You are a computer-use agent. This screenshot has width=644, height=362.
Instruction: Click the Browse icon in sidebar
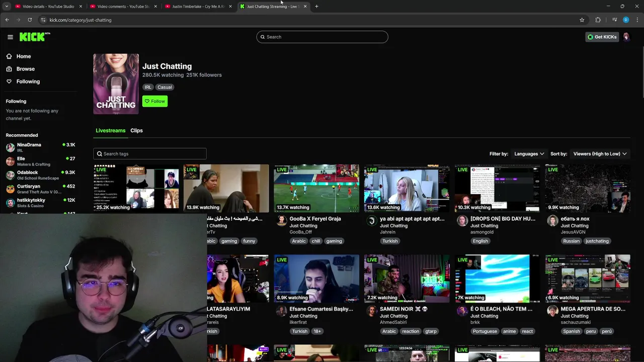click(x=9, y=69)
